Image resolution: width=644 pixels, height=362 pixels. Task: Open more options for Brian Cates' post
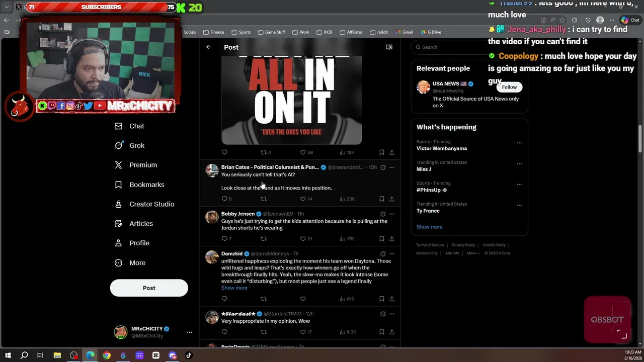(392, 167)
